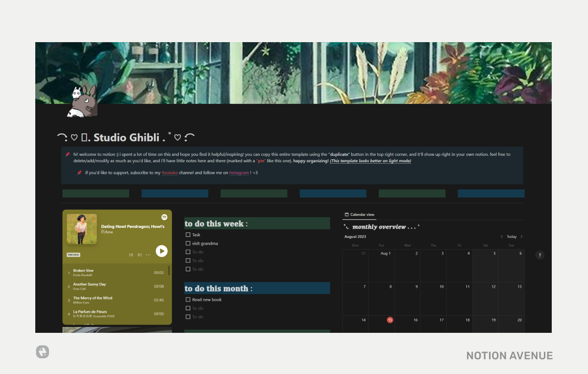Click the artist name 'Evan Call'
The height and width of the screenshot is (374, 588).
point(79,289)
